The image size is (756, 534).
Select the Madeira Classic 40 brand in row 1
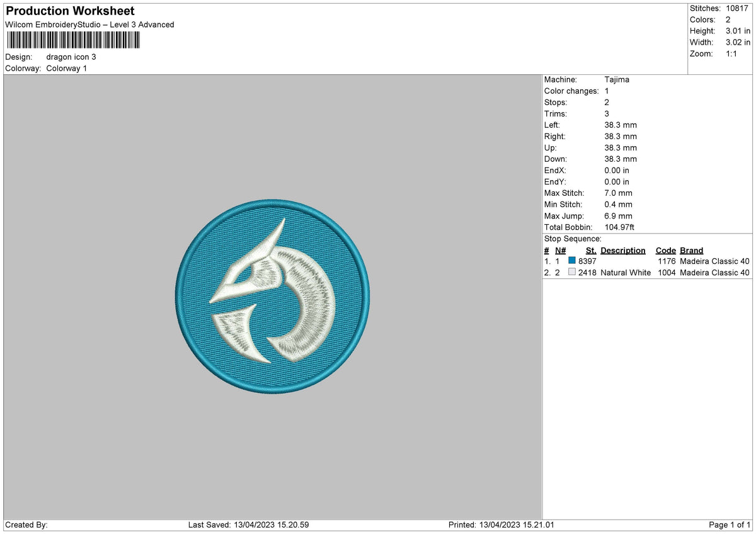coord(714,261)
